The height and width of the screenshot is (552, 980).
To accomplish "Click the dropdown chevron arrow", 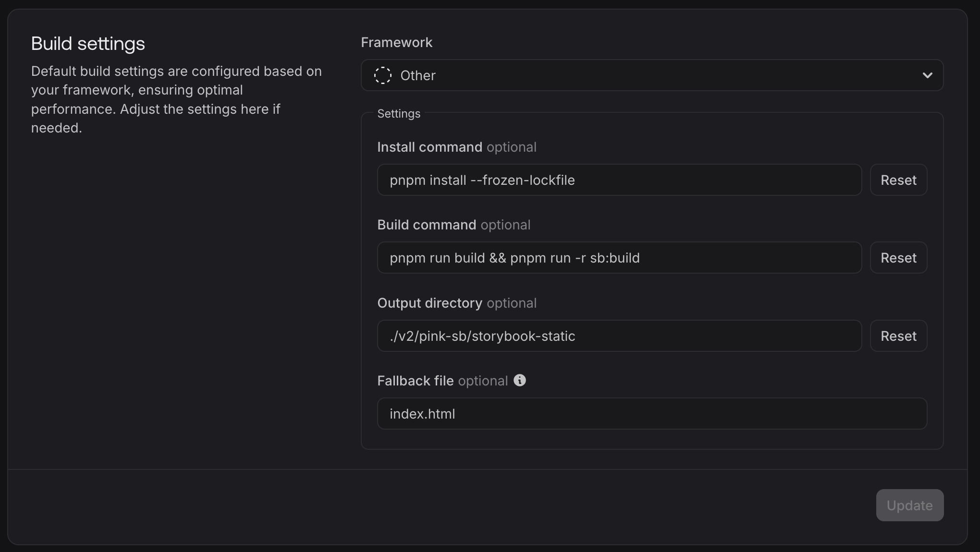I will point(927,75).
